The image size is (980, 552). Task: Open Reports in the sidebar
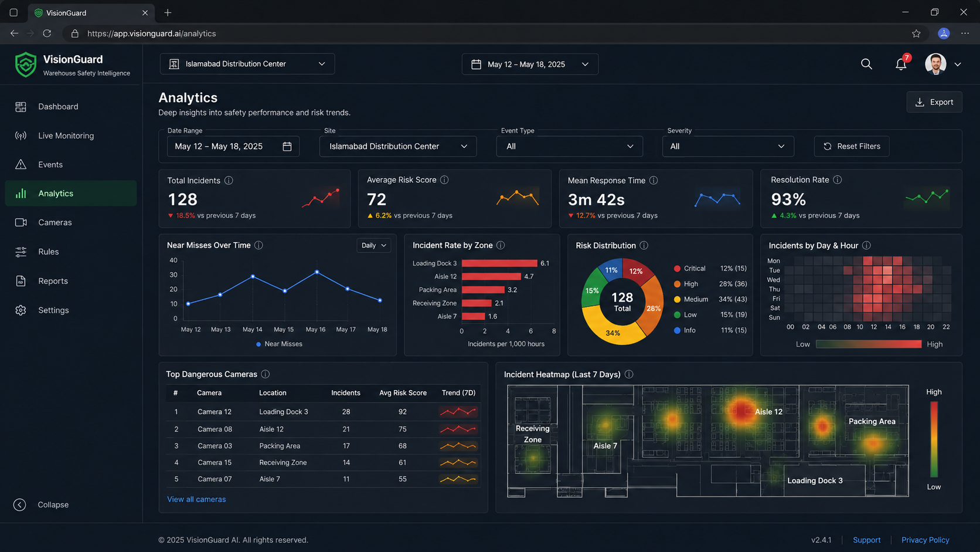[x=71, y=281]
